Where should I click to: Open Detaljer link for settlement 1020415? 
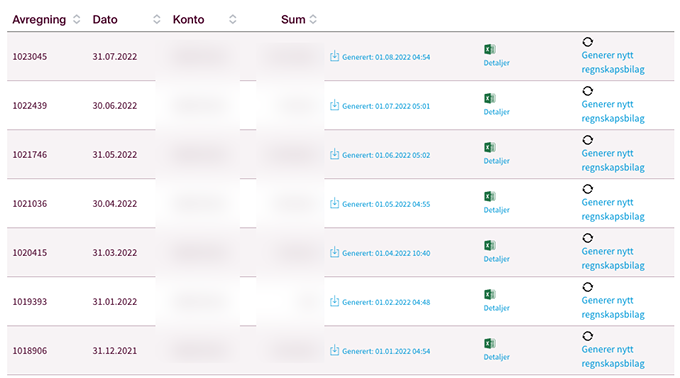point(497,259)
